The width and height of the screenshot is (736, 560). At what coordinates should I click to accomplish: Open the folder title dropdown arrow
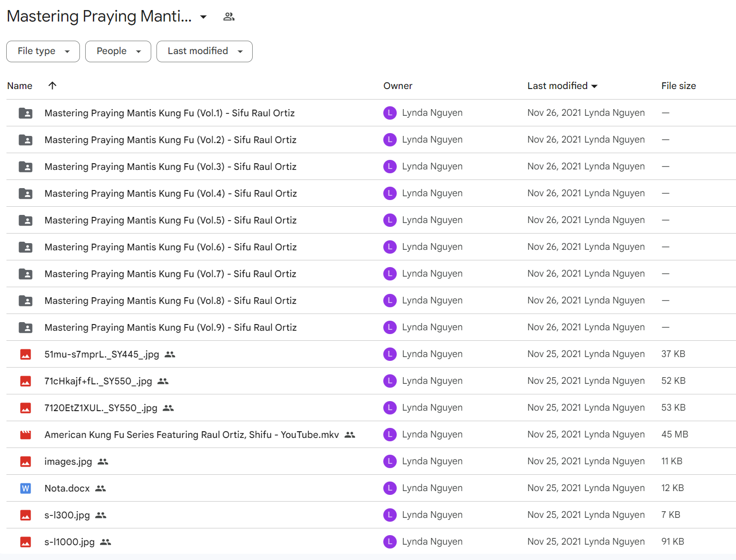point(203,17)
